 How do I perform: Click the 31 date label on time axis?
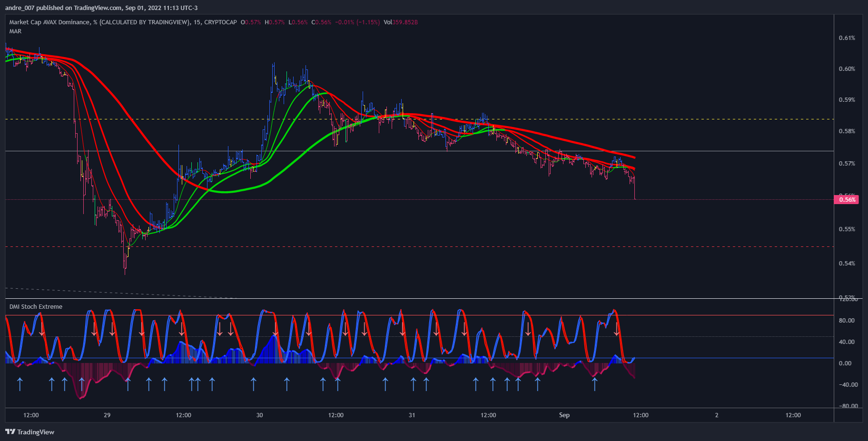click(x=412, y=415)
